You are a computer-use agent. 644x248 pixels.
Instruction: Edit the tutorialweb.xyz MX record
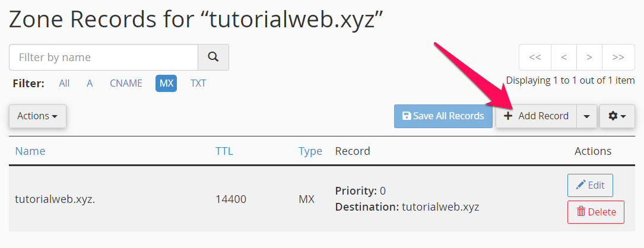tap(590, 185)
